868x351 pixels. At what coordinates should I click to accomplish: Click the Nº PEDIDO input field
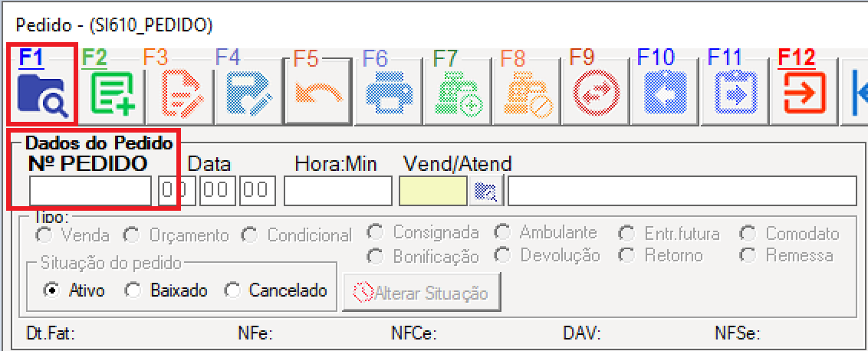tap(90, 192)
